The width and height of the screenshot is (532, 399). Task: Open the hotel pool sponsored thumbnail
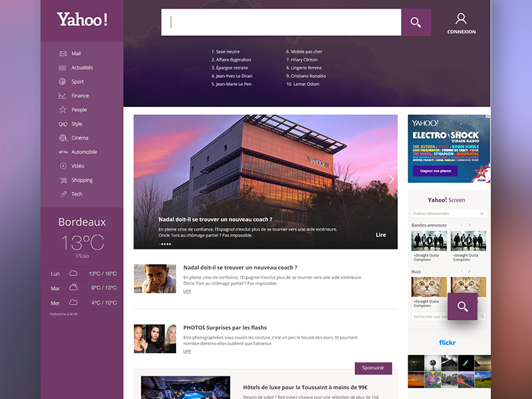[x=186, y=388]
